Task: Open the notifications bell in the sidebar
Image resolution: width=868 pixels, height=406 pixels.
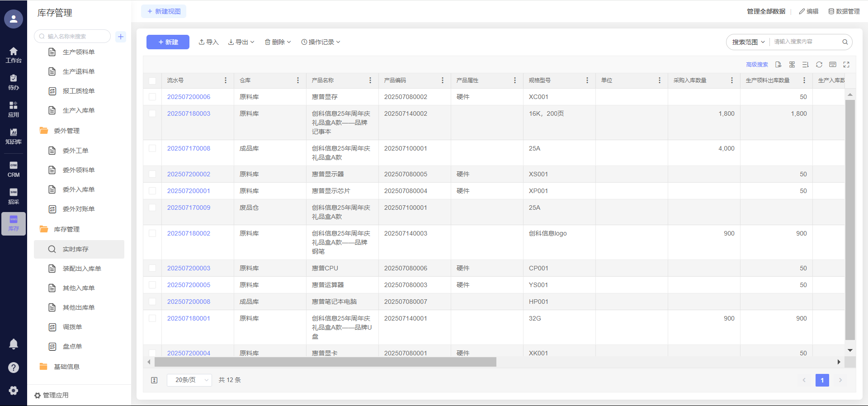Action: (14, 344)
